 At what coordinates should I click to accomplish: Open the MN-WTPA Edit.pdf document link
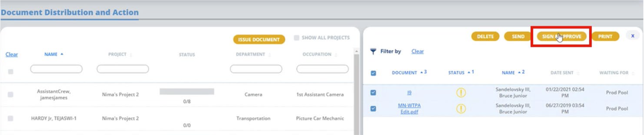click(x=409, y=109)
